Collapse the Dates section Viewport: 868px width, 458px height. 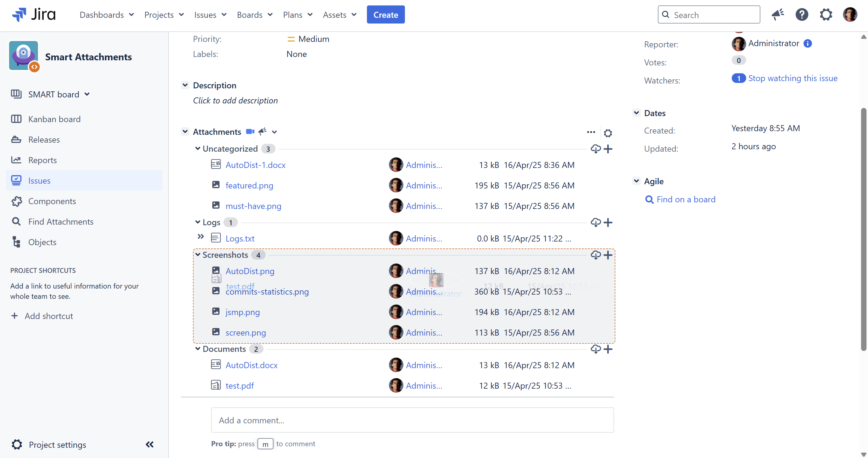tap(636, 113)
